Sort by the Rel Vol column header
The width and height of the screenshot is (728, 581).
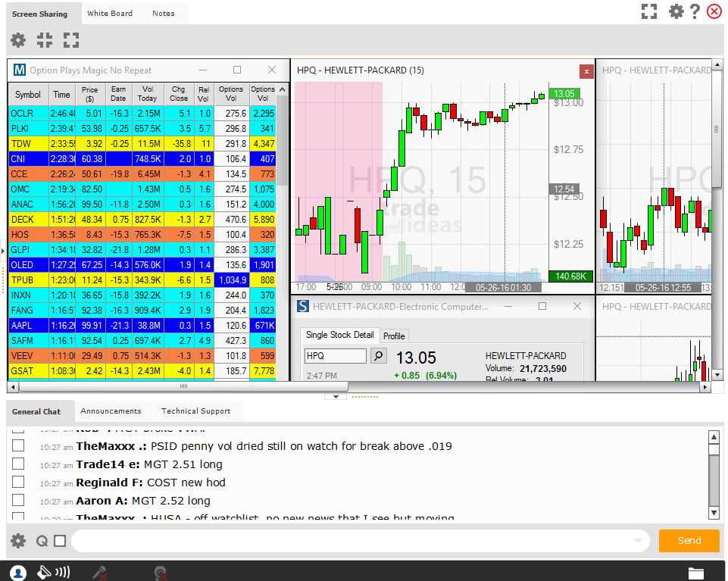203,94
